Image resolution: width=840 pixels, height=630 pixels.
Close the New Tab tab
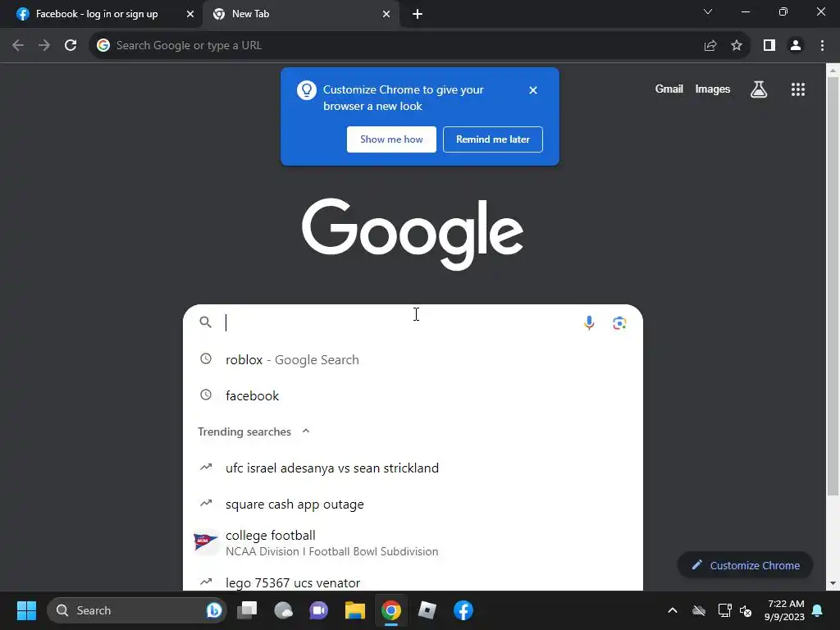coord(386,15)
